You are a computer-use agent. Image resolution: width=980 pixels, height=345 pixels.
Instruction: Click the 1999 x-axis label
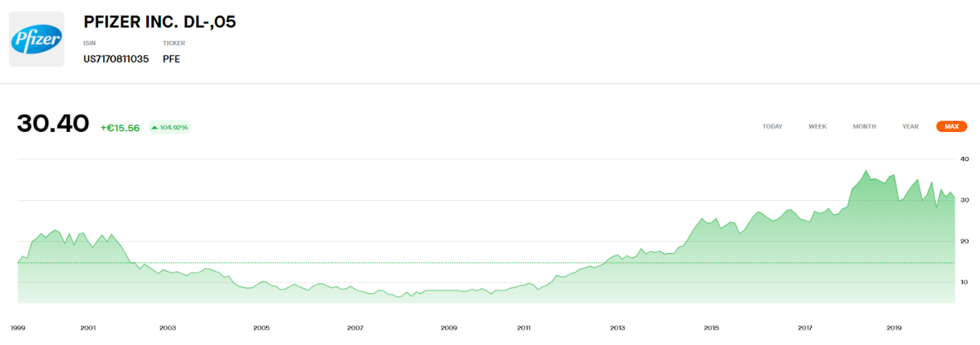(x=18, y=328)
